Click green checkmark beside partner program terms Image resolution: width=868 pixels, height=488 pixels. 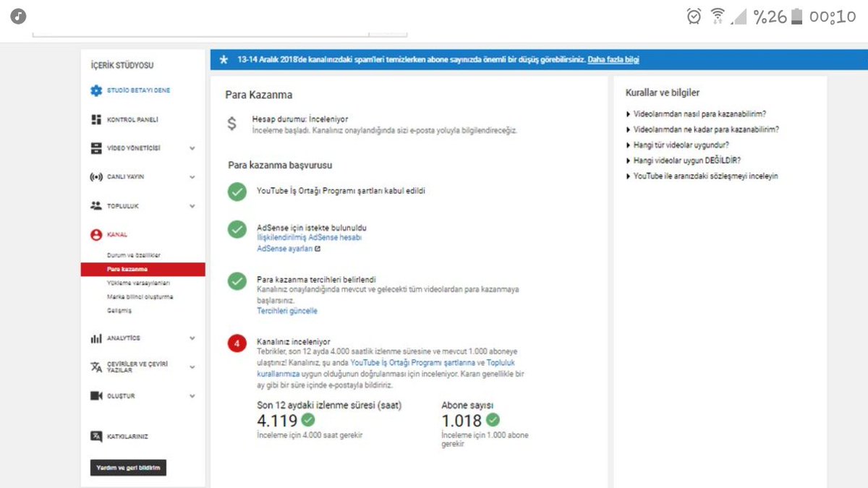[x=237, y=192]
